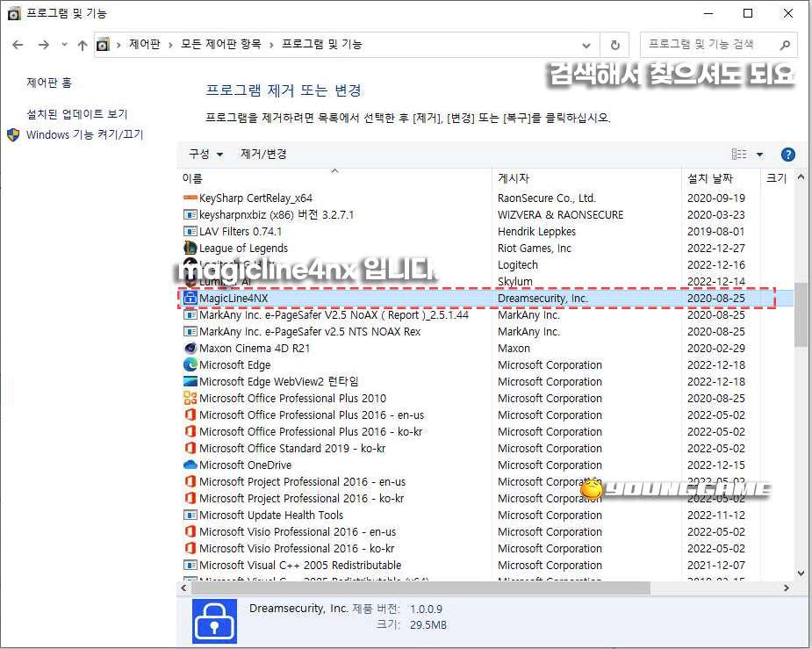This screenshot has height=649, width=812.
Task: Sort by 크기 column header
Action: [x=776, y=178]
